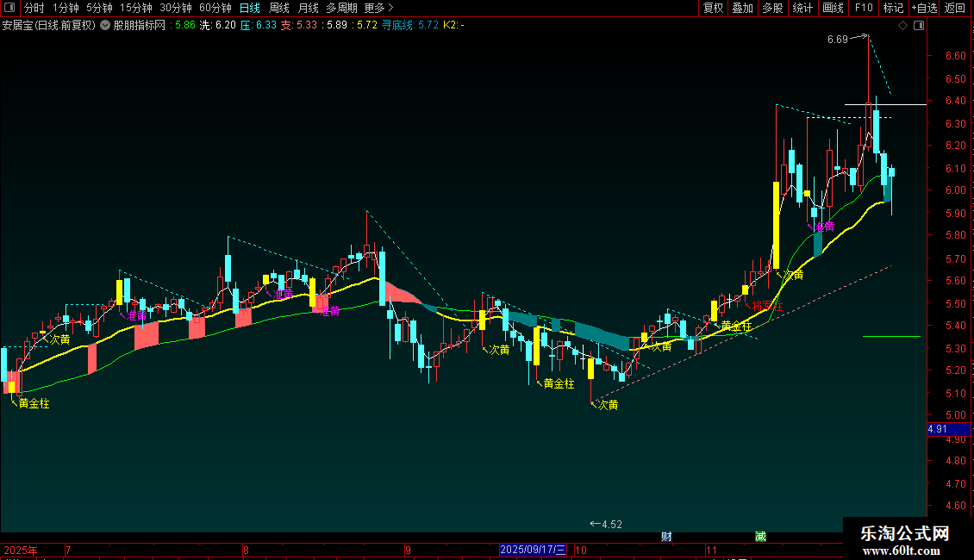Select the 日线 daily period

250,8
